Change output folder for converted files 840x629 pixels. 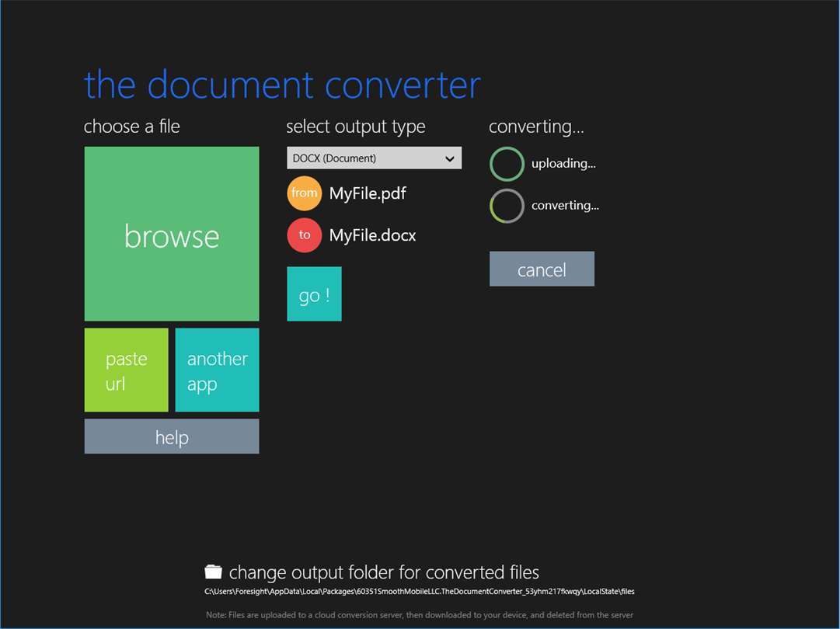click(384, 572)
